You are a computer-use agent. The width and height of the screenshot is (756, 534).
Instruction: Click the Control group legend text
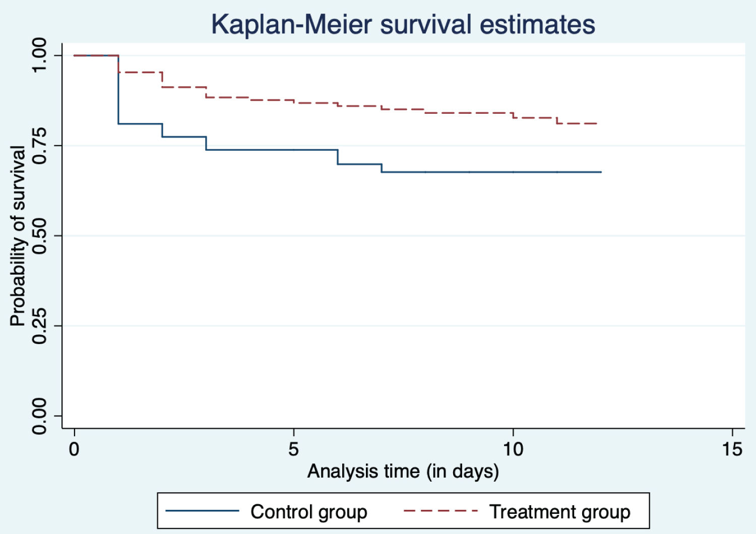(x=308, y=512)
